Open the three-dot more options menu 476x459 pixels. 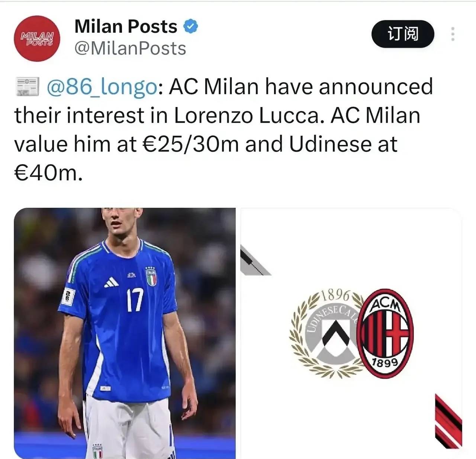coord(453,34)
